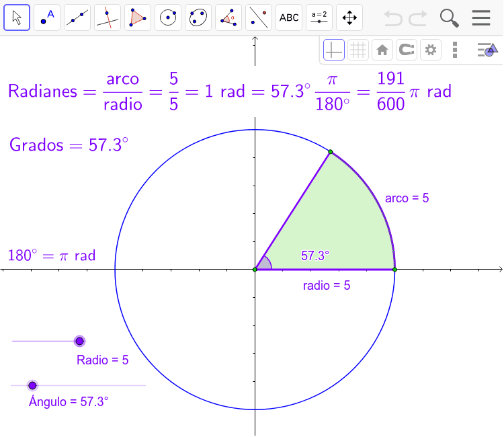Toggle grid display in style bar
Image resolution: width=504 pixels, height=437 pixels.
pyautogui.click(x=358, y=50)
